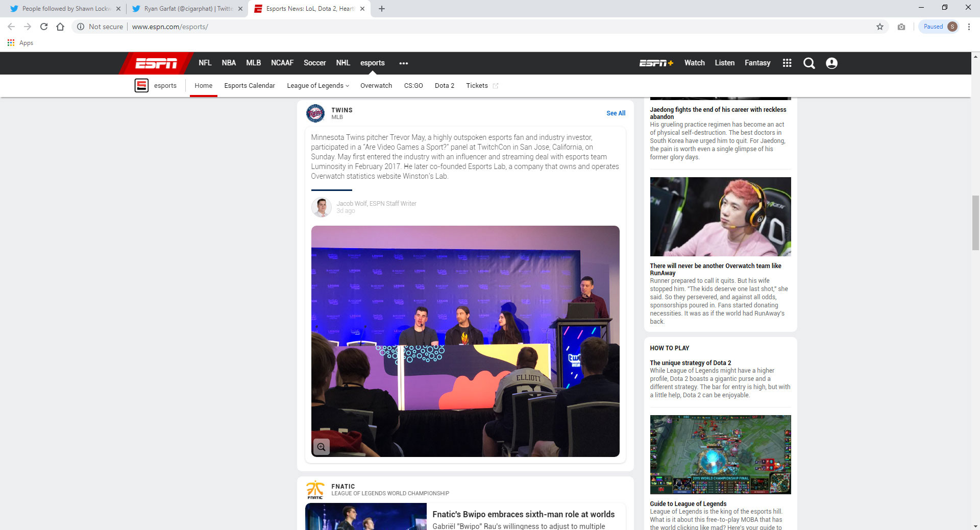Bookmark this page with star icon
Screen dimensions: 980x530
(x=880, y=27)
